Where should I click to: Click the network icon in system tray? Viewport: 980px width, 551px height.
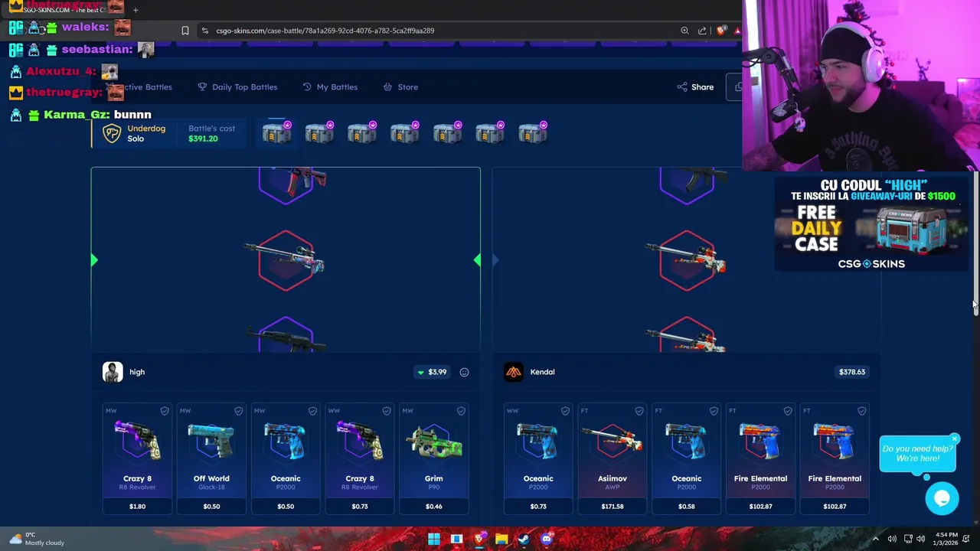coord(908,540)
